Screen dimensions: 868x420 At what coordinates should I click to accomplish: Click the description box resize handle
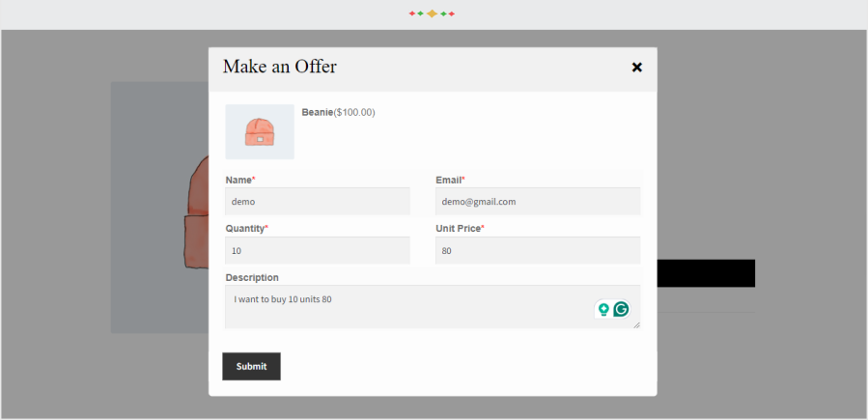[x=636, y=325]
